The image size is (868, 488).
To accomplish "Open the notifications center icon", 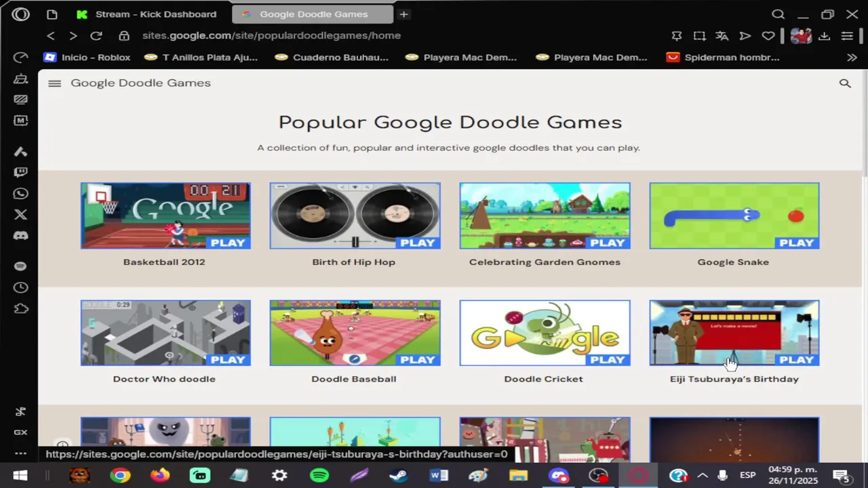I will pos(842,476).
